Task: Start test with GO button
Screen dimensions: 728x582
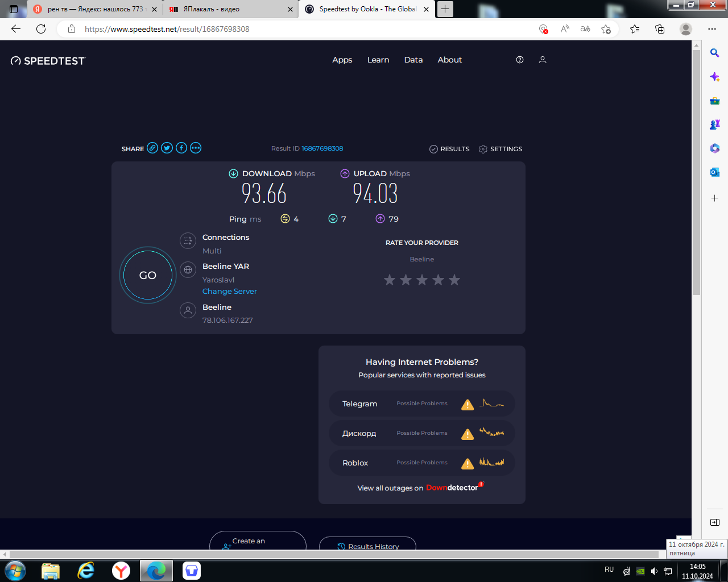Action: click(148, 275)
